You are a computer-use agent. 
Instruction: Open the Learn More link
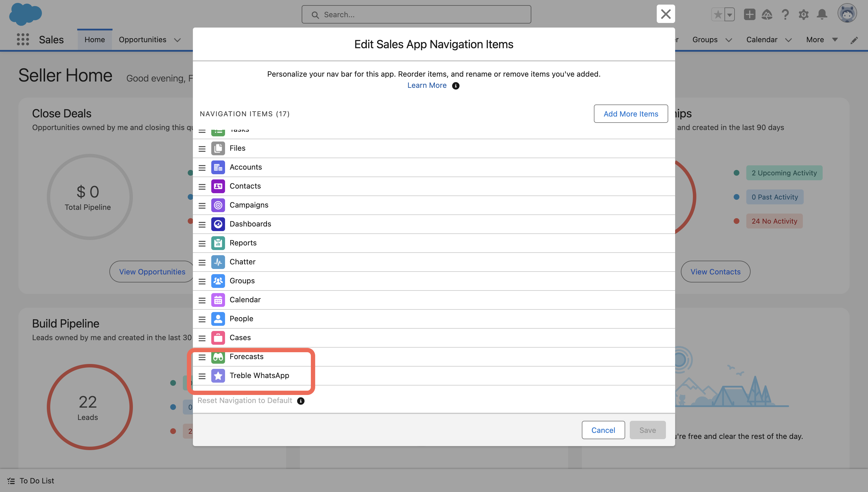pyautogui.click(x=427, y=86)
